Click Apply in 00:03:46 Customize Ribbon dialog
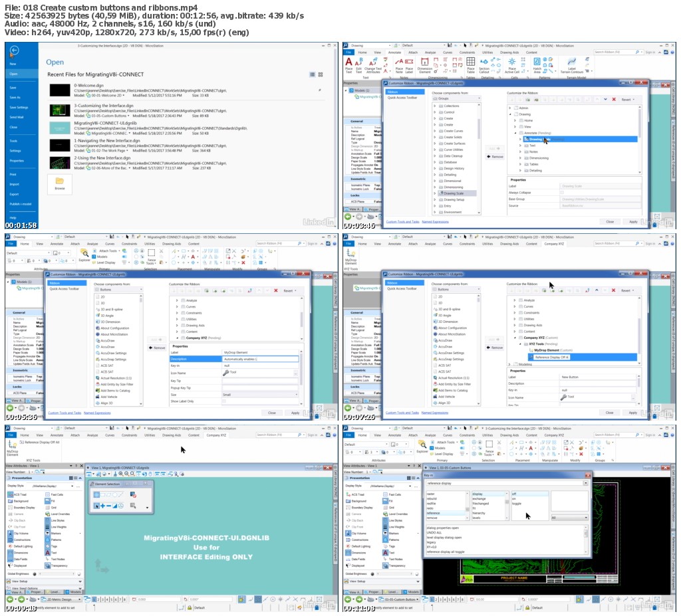 [633, 221]
